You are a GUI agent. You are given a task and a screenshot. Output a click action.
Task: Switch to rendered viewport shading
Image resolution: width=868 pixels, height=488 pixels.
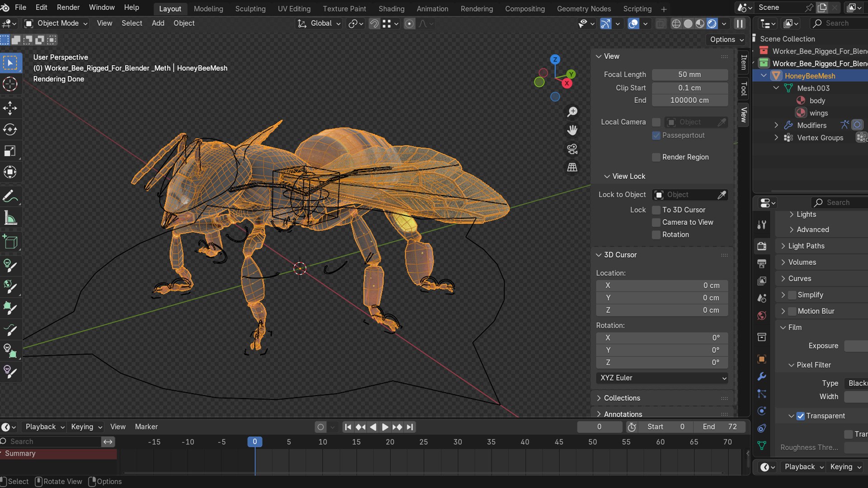coord(712,23)
